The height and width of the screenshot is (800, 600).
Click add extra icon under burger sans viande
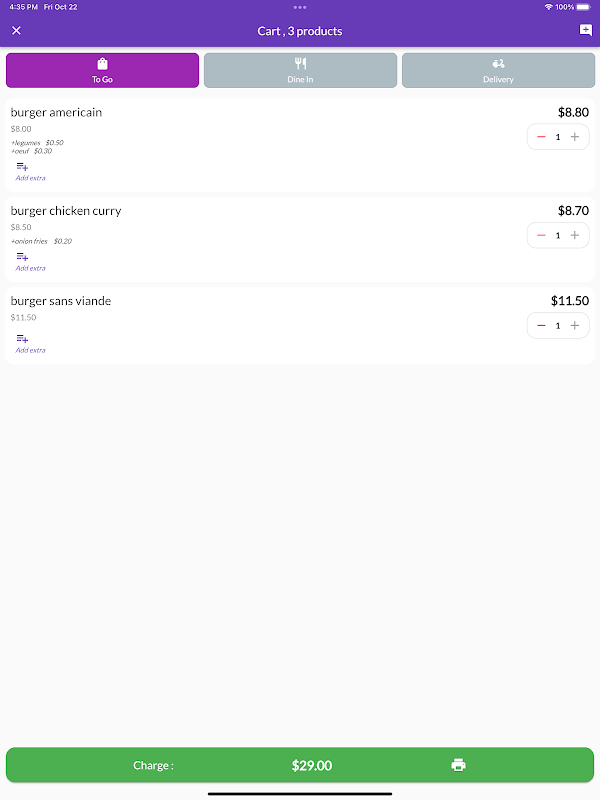pyautogui.click(x=22, y=339)
